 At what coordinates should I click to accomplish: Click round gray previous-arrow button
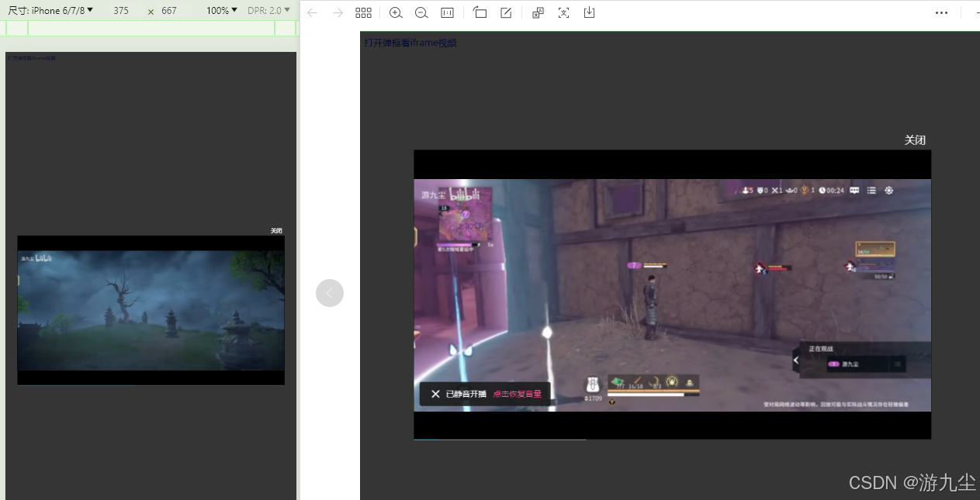330,293
